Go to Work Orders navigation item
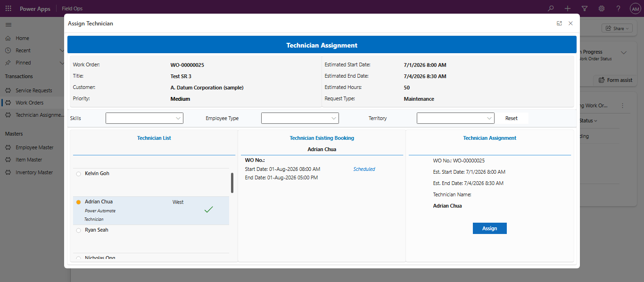 (30, 103)
